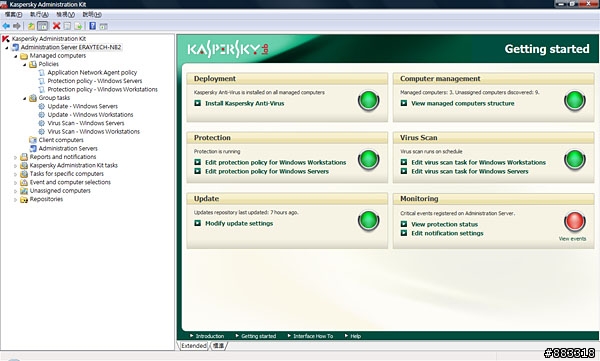Expand the Event and computer selections node

click(16, 183)
